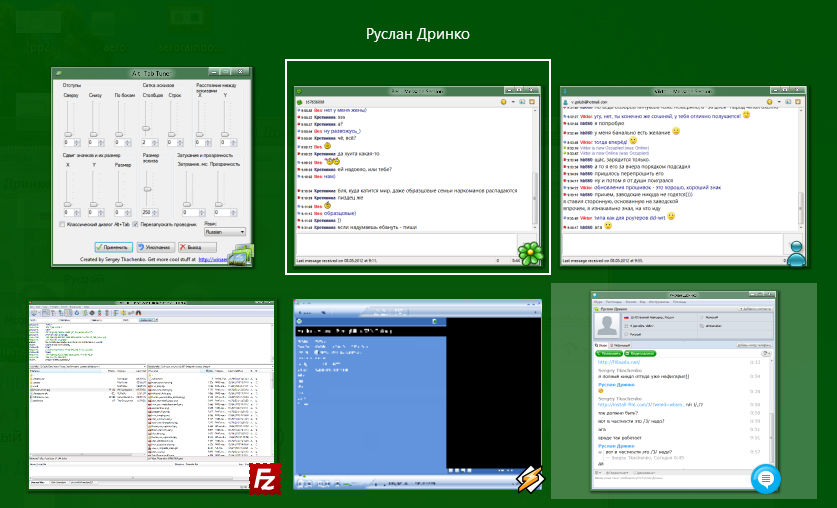
Task: Open the Russian language dropdown in Tuner
Action: tap(225, 232)
